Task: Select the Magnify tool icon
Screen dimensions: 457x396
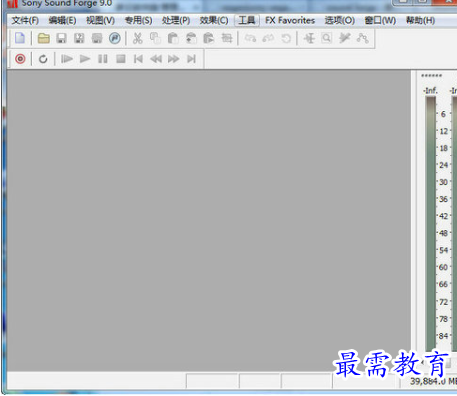Action: coord(327,38)
